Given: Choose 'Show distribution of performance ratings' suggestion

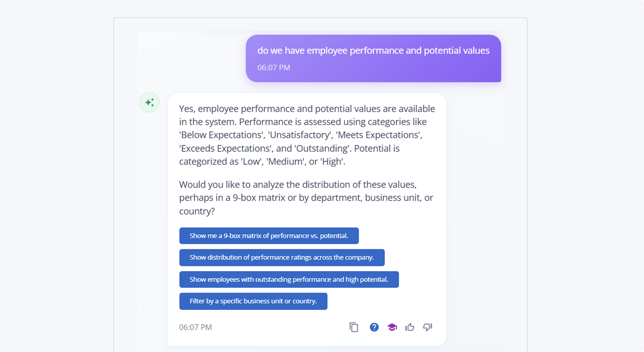Looking at the screenshot, I should [282, 257].
